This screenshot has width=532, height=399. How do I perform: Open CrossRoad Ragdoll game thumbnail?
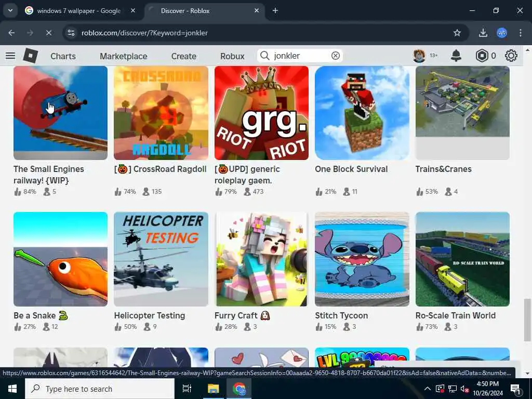161,113
